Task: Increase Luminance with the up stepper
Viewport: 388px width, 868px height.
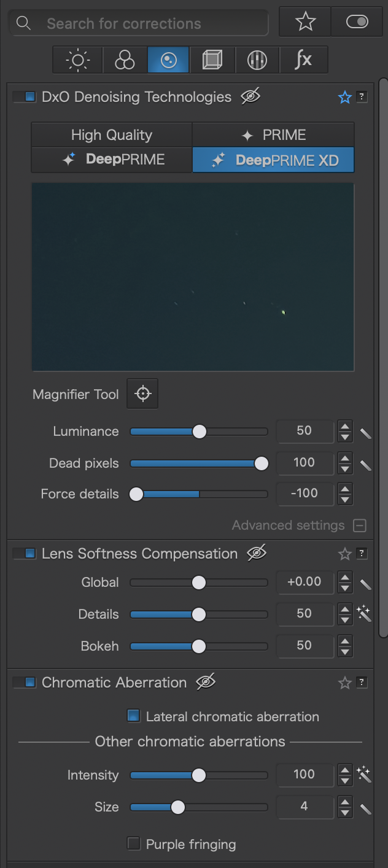Action: click(345, 426)
